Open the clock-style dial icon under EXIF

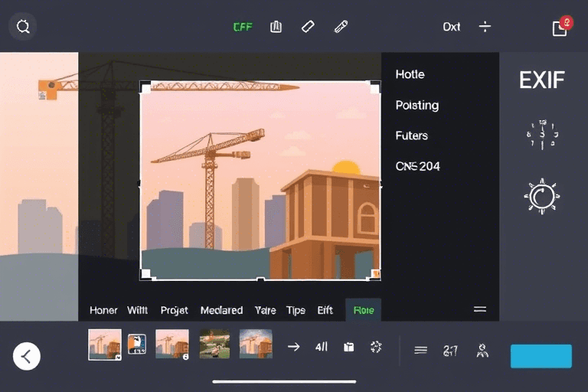tap(542, 136)
